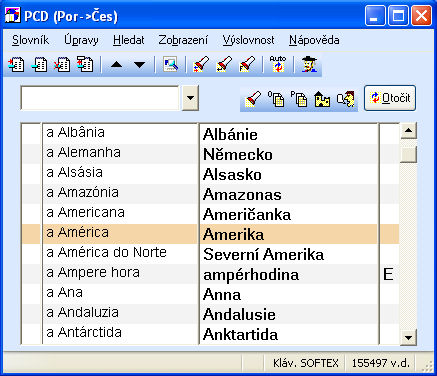The width and height of the screenshot is (437, 376).
Task: Click the down arrow toolbar icon
Action: pyautogui.click(x=139, y=64)
